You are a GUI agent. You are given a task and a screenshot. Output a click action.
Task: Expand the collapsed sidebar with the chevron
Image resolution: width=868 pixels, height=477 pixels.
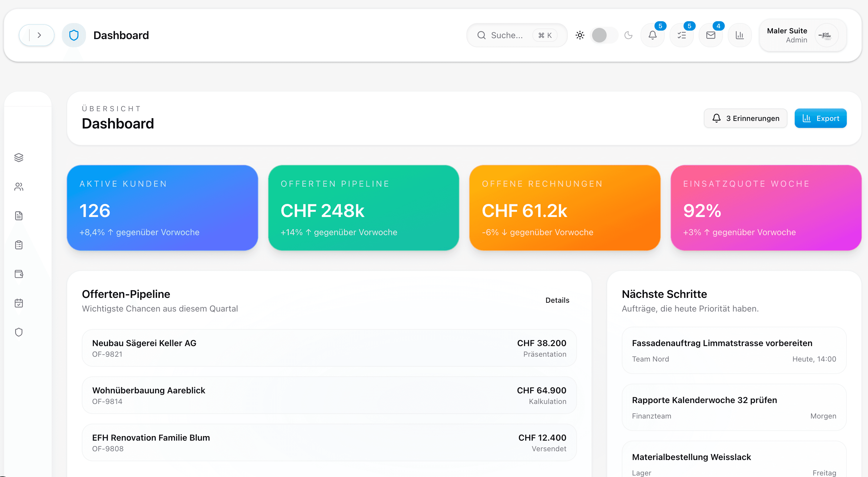(40, 35)
